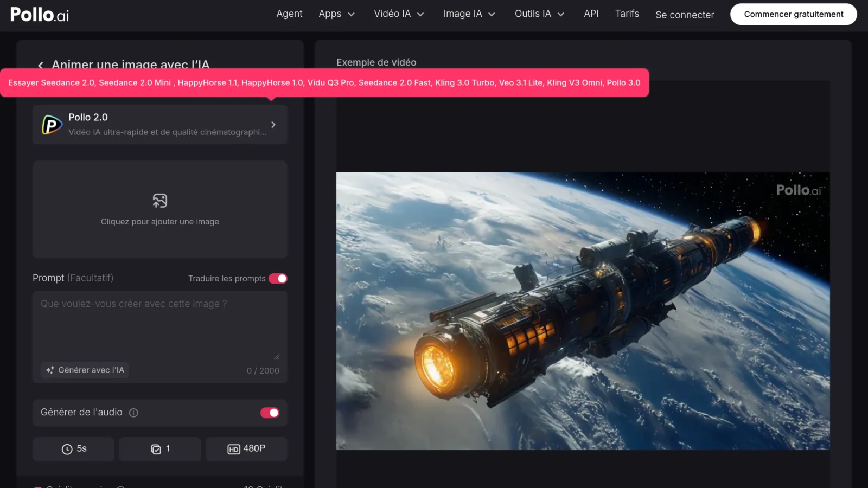The width and height of the screenshot is (868, 488).
Task: Click the Pollo.ai logo
Action: (40, 15)
